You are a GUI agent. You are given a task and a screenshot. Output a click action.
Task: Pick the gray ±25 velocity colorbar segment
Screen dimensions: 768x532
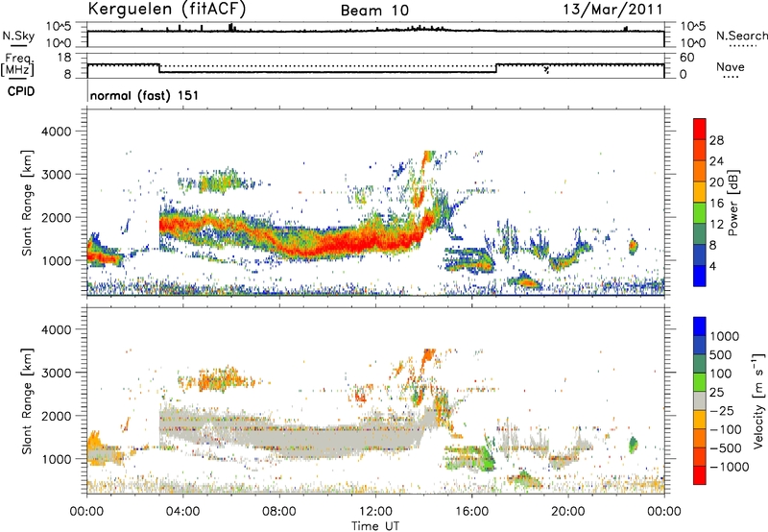[x=700, y=401]
